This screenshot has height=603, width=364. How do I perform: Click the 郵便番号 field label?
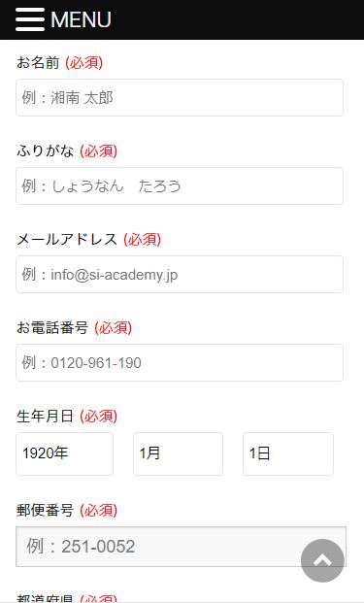click(x=45, y=511)
